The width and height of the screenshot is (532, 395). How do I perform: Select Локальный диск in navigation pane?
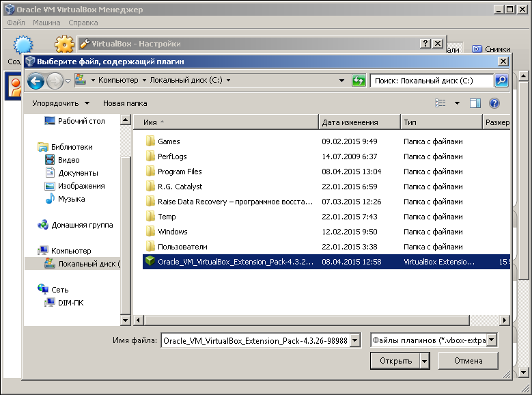pos(72,264)
